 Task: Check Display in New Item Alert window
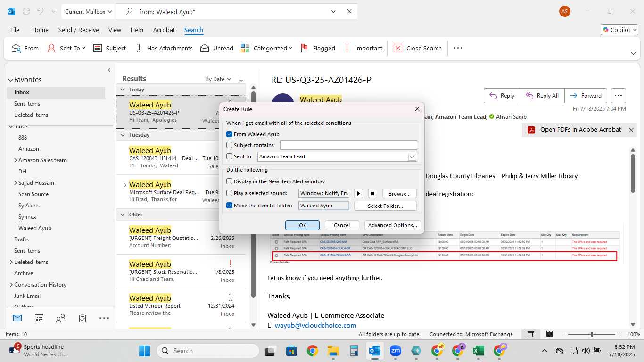[x=230, y=181]
